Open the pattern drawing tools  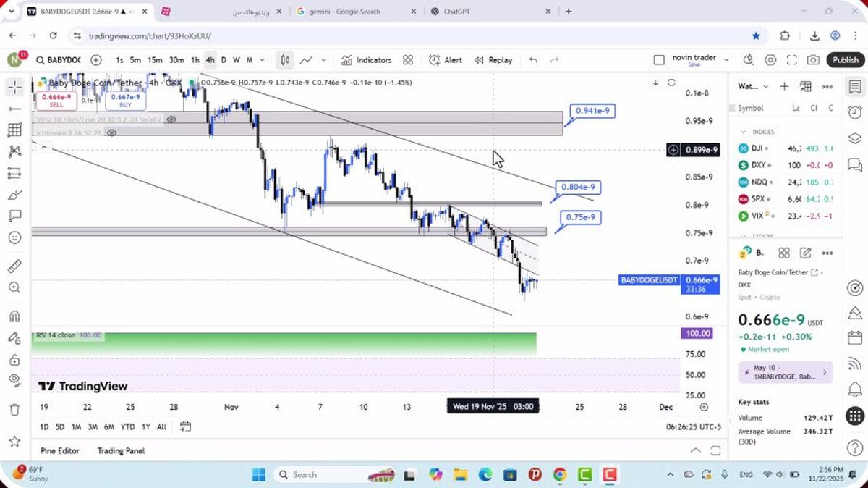click(14, 151)
